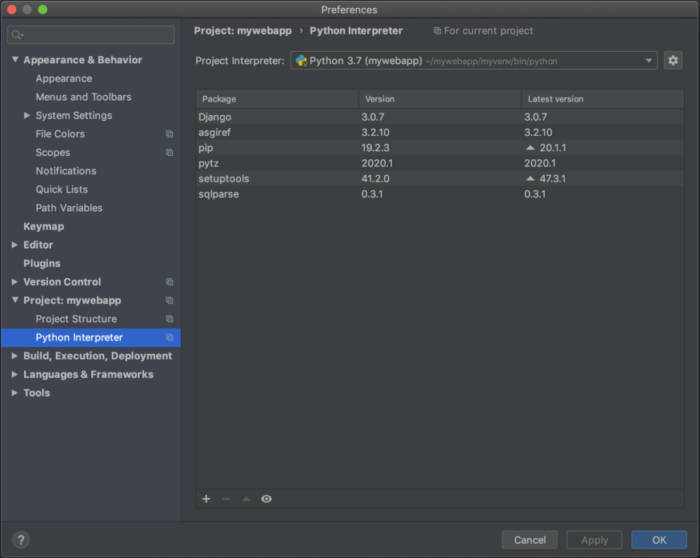This screenshot has width=700, height=558.
Task: Open the Keymap settings page
Action: [43, 227]
